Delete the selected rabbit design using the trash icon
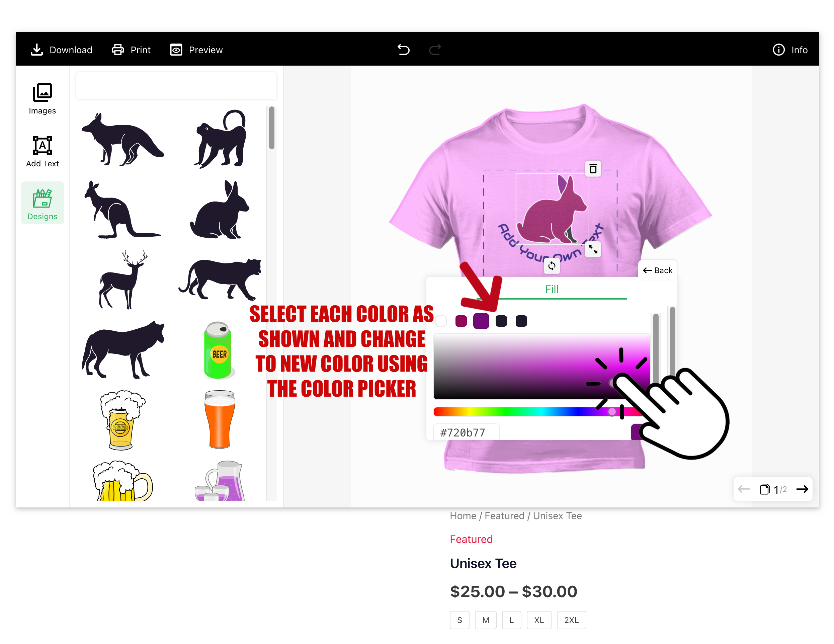Image resolution: width=834 pixels, height=644 pixels. coord(593,168)
